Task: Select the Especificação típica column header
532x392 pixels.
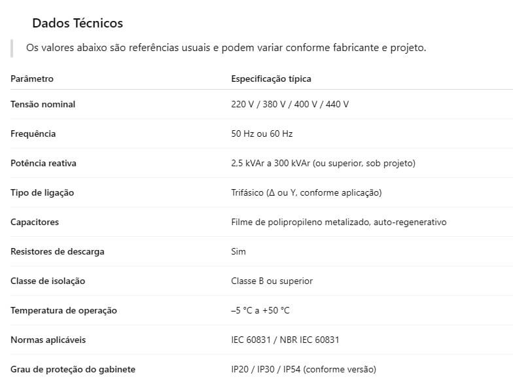Action: tap(271, 79)
